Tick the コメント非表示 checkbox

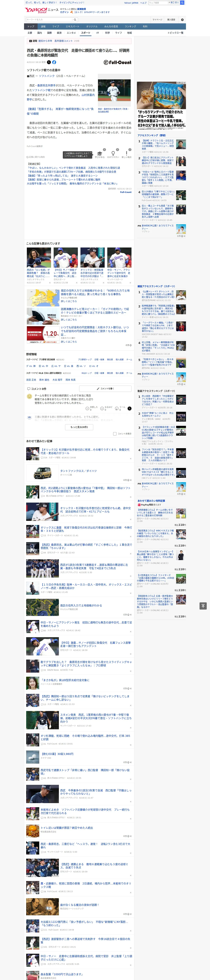(115, 434)
